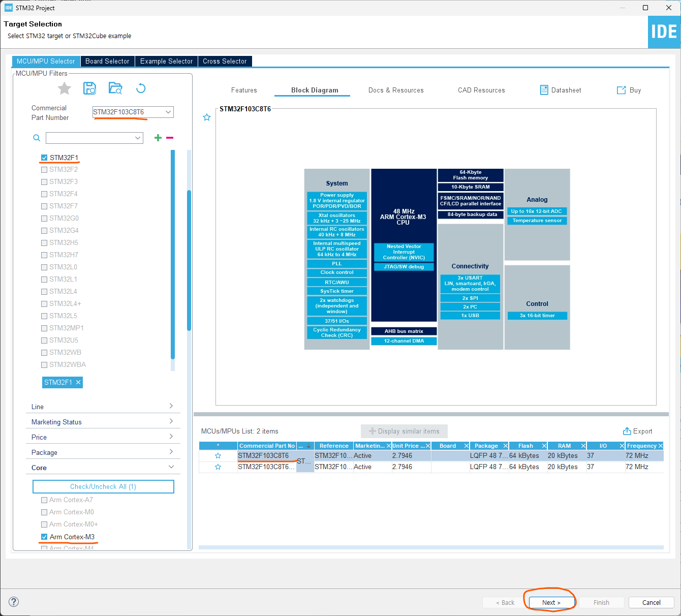
Task: Click the green plus expand-all icon
Action: 158,138
